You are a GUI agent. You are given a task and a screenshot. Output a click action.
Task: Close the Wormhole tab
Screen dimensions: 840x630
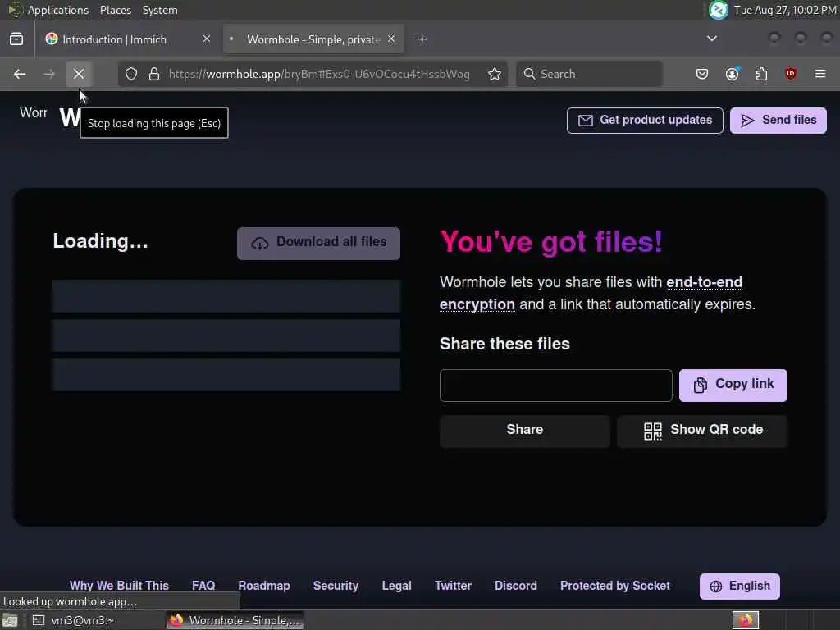(x=391, y=39)
